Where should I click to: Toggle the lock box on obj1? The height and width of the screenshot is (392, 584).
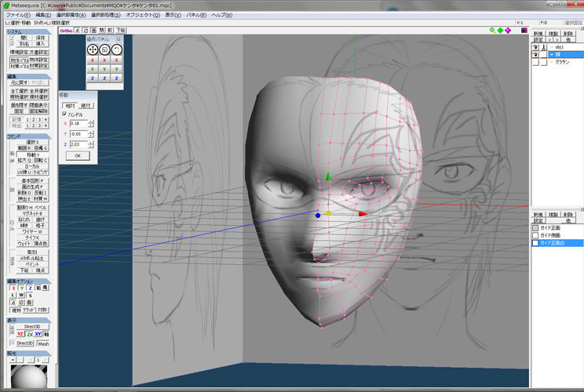tap(544, 47)
